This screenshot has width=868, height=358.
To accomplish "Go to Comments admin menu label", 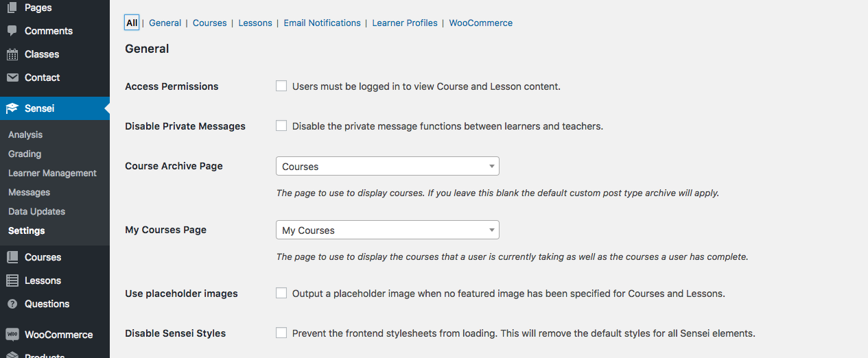I will tap(48, 31).
